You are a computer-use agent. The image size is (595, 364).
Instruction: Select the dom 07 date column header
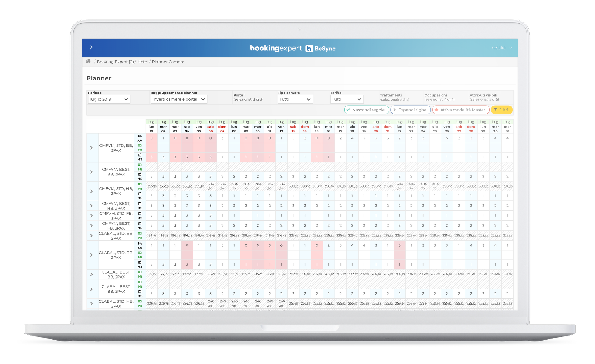click(222, 127)
